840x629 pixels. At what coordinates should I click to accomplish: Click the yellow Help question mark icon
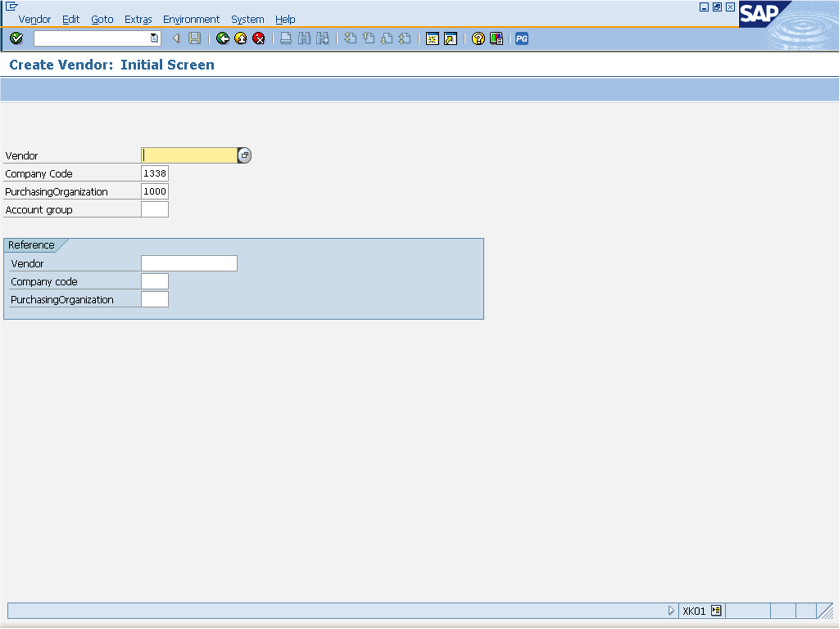478,39
